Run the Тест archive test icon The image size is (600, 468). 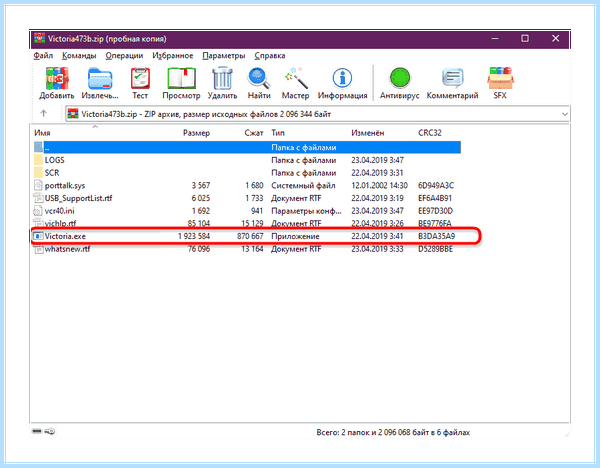click(140, 78)
